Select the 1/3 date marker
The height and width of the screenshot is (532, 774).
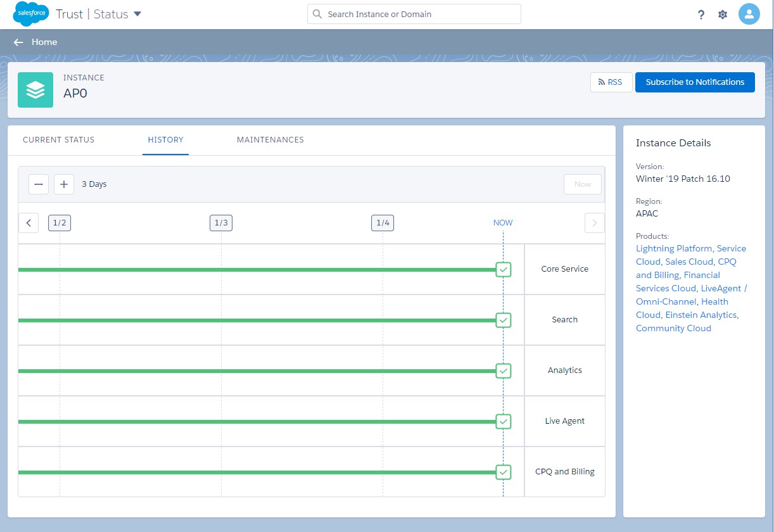pos(221,223)
